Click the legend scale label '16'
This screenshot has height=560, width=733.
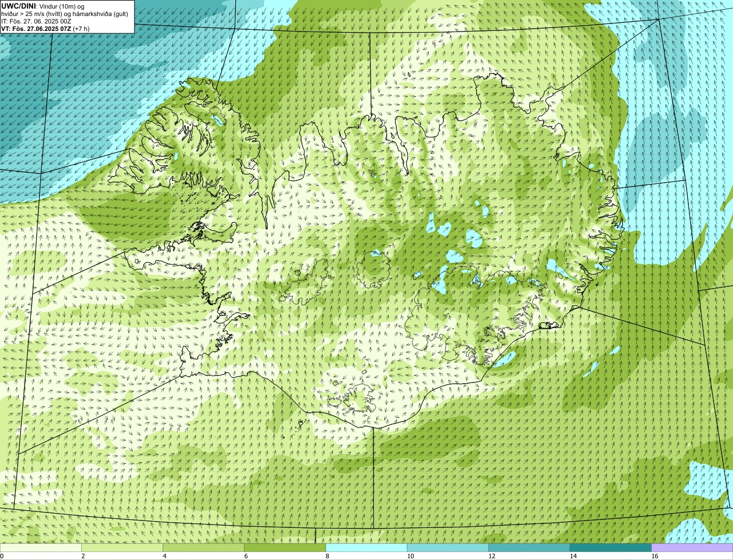655,556
